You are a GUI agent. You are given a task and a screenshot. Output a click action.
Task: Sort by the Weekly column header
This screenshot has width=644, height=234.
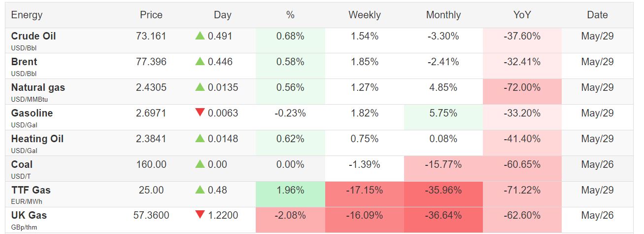(x=364, y=15)
